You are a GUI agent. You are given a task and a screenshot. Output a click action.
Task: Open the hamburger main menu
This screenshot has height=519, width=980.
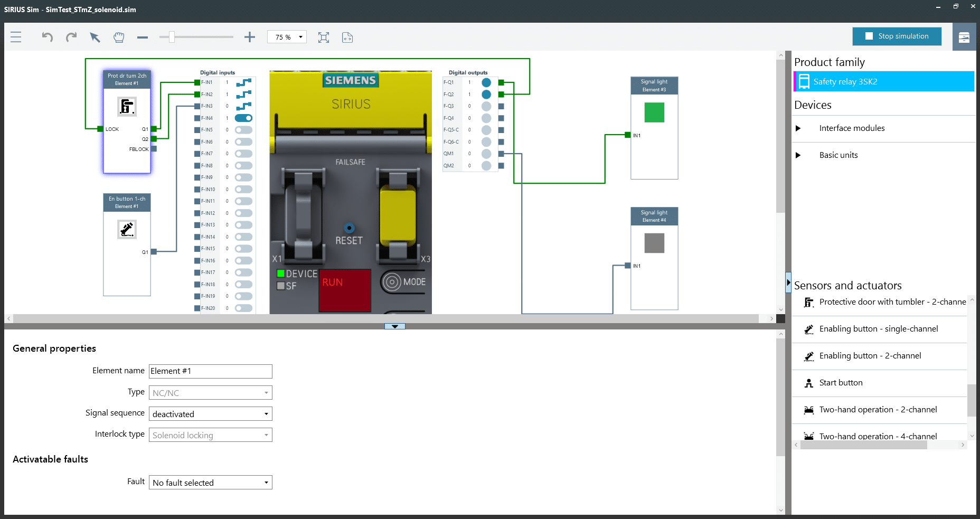(16, 37)
